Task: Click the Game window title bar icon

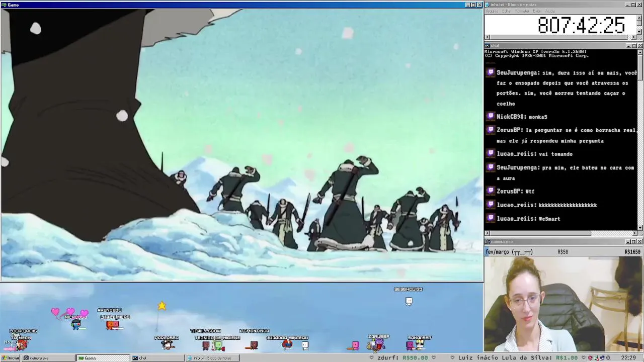Action: [4, 5]
